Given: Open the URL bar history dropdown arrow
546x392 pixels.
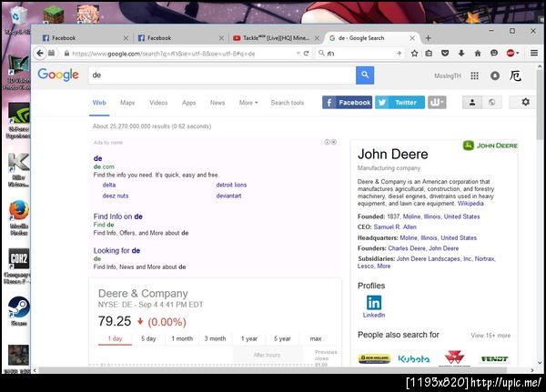Looking at the screenshot, I should click(298, 54).
